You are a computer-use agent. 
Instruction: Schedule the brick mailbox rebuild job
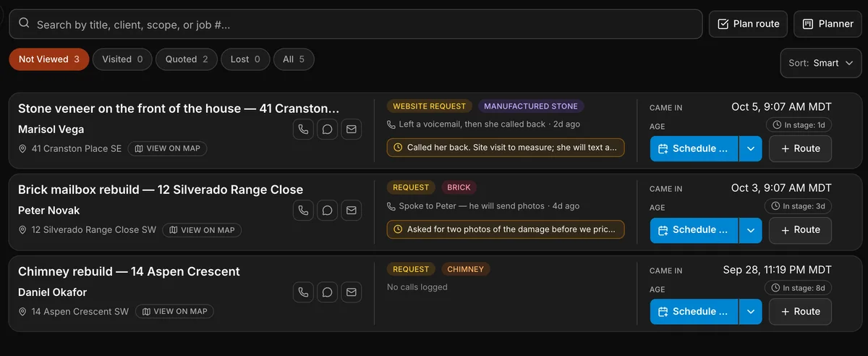coord(694,229)
